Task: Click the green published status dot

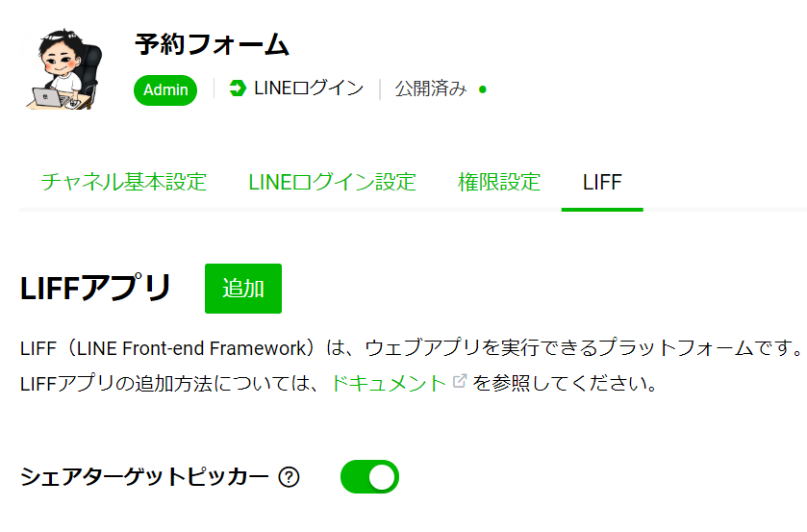Action: coord(482,89)
